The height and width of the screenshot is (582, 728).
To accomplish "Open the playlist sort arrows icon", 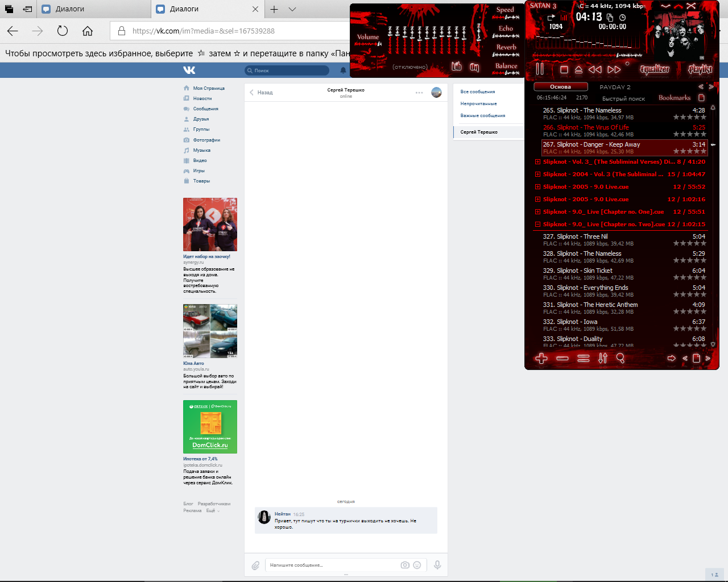I will pyautogui.click(x=603, y=358).
